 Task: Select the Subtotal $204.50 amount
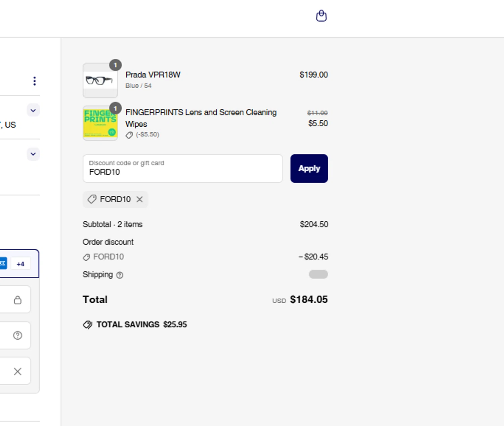point(314,224)
